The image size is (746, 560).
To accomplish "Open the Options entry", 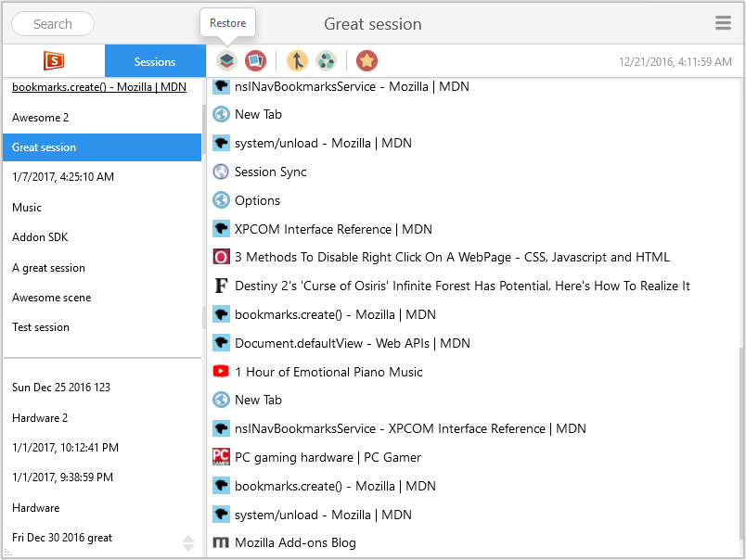I will [257, 200].
